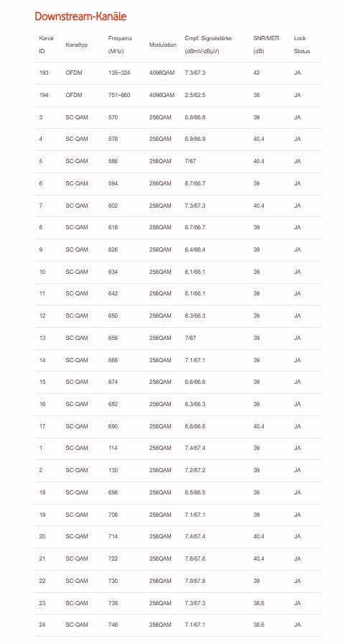Click signal value 7.8/67.8 in channel 22

(195, 581)
